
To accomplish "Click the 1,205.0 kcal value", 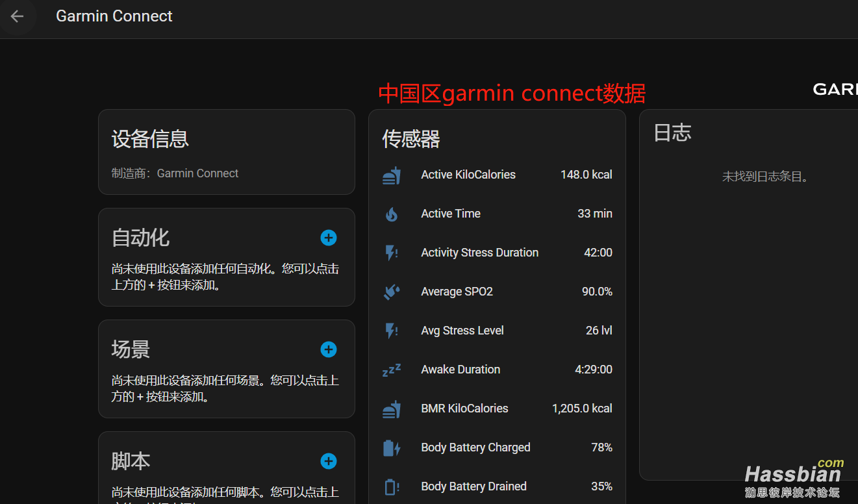I will point(582,409).
